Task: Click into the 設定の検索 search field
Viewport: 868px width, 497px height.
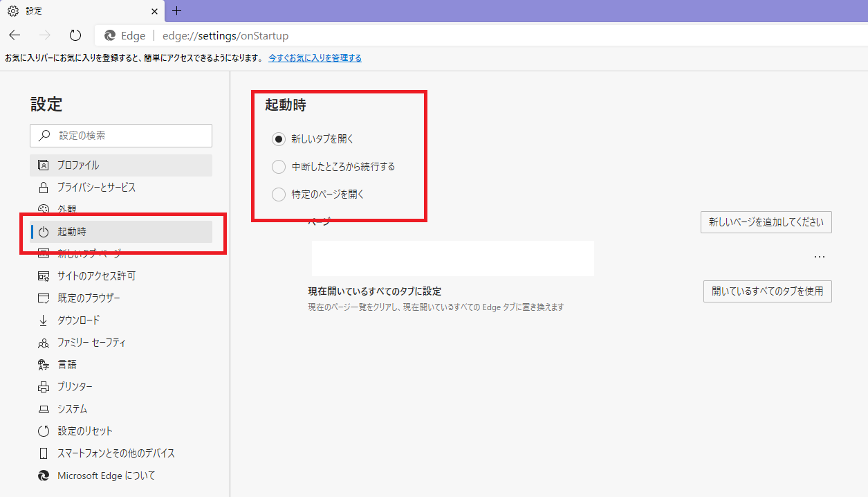Action: (121, 136)
